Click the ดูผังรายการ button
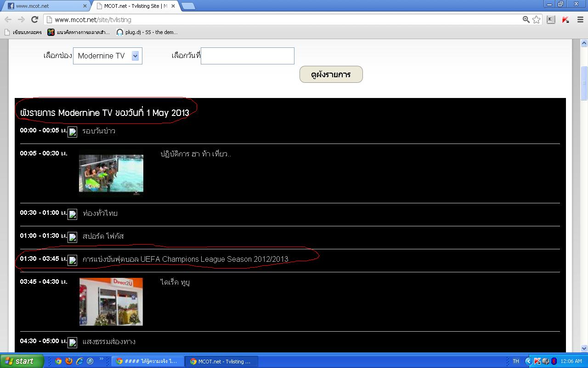 click(331, 75)
